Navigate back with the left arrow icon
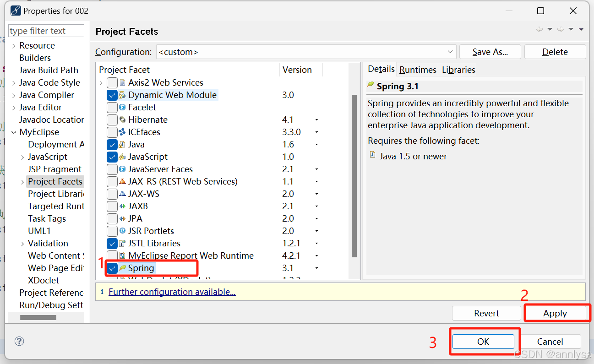 539,29
